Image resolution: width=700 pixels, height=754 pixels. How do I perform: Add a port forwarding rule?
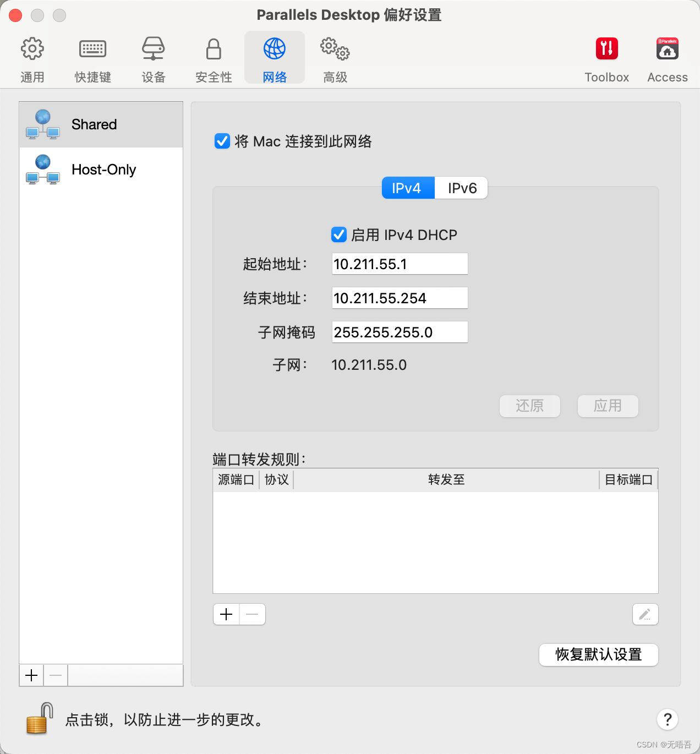point(226,614)
